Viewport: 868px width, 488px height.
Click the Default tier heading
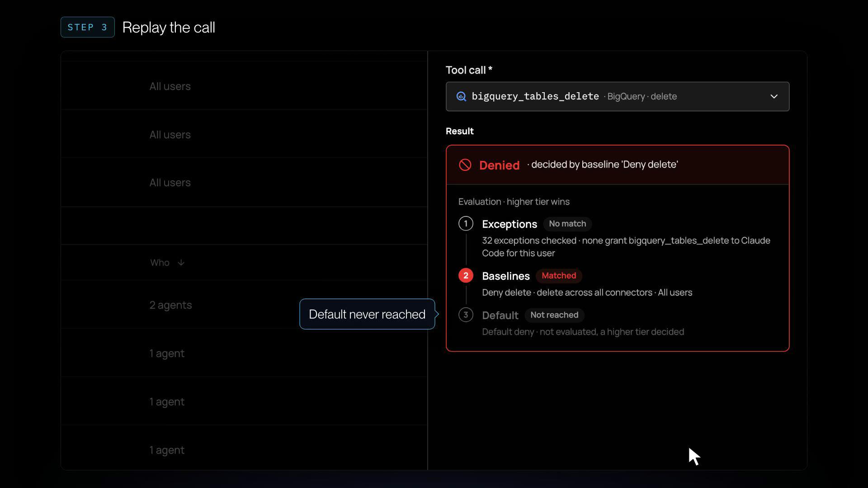pyautogui.click(x=500, y=315)
